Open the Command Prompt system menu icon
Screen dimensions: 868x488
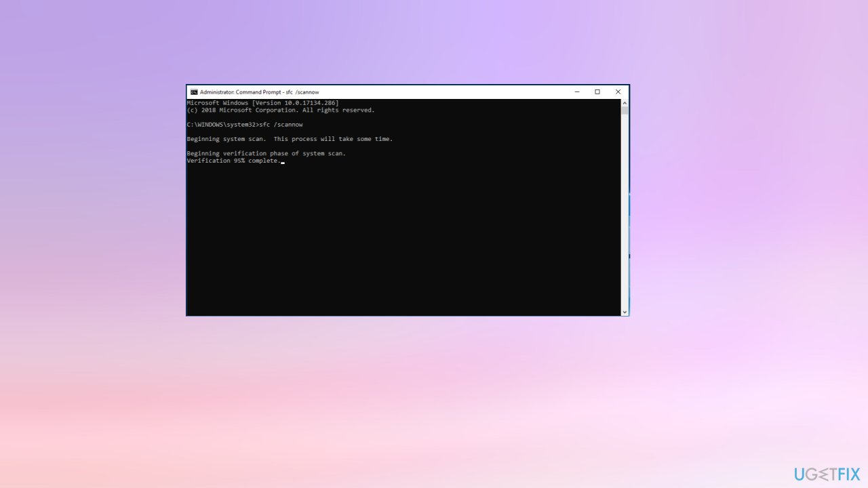(x=194, y=92)
